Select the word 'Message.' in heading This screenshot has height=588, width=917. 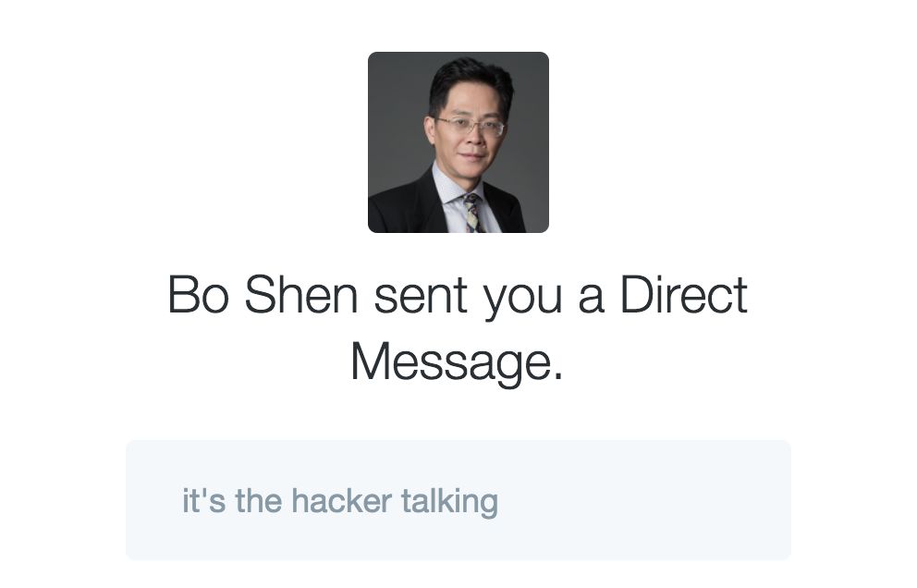[x=457, y=362]
